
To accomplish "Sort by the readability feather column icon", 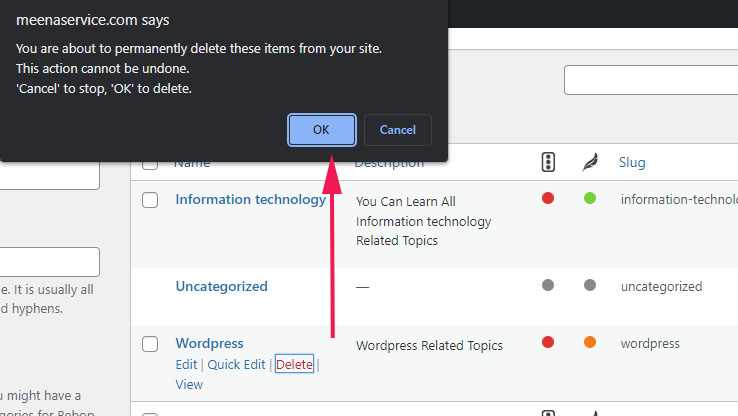I will point(590,162).
